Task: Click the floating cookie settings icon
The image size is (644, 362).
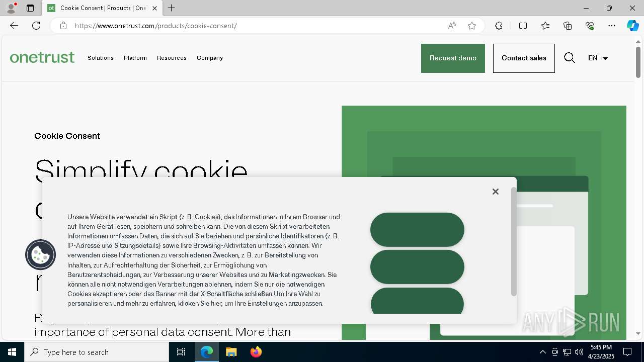Action: [x=41, y=255]
